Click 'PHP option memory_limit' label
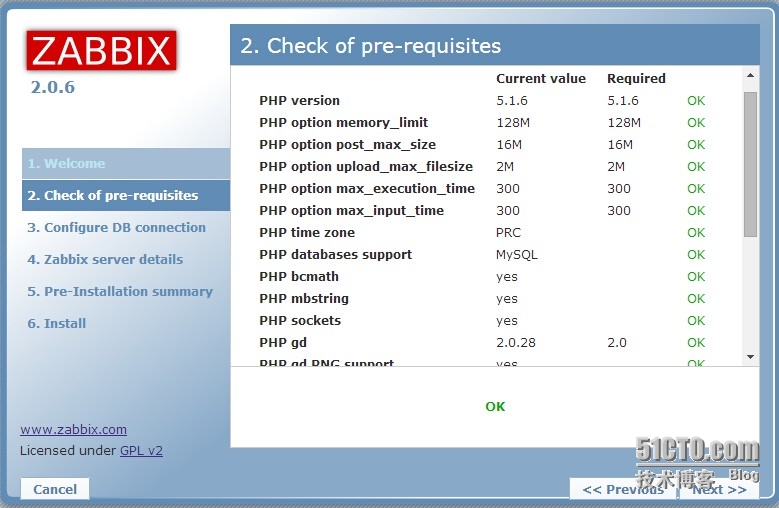Screen dimensions: 779x508 343,123
